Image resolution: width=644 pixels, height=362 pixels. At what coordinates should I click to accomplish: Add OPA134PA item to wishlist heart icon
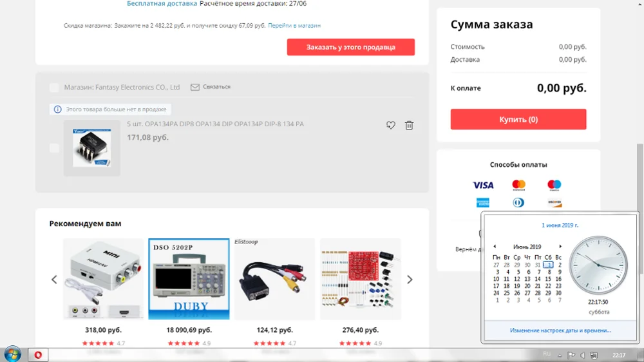tap(391, 126)
